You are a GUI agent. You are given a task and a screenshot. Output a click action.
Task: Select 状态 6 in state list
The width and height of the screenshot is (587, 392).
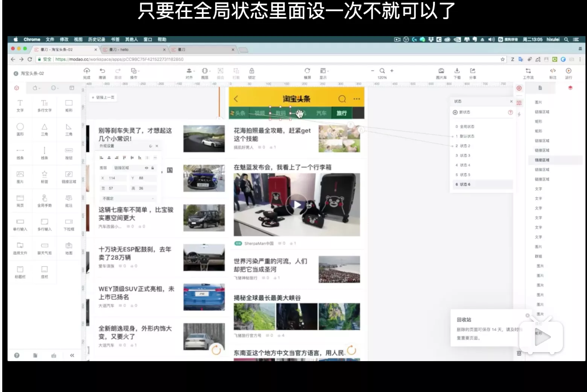click(x=482, y=184)
